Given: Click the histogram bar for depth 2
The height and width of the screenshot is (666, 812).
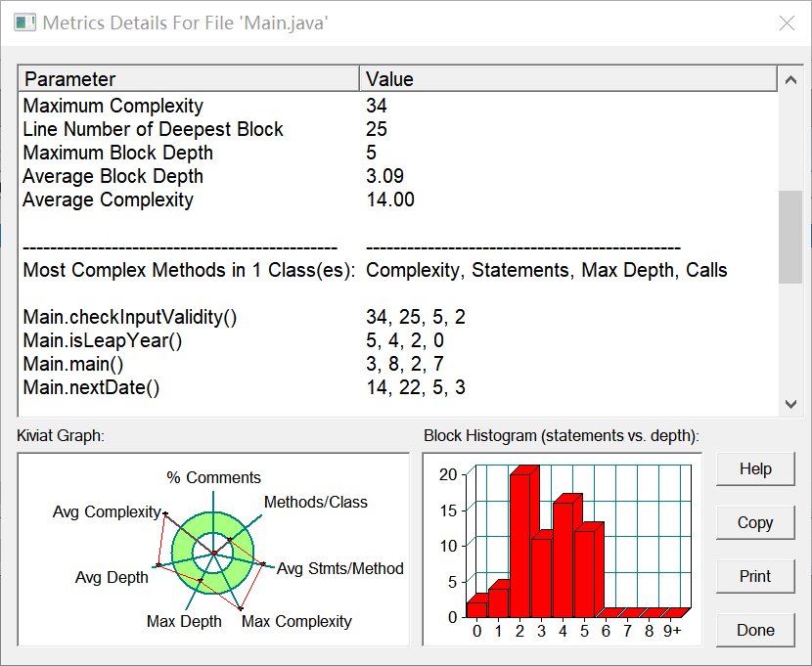Looking at the screenshot, I should [x=519, y=546].
